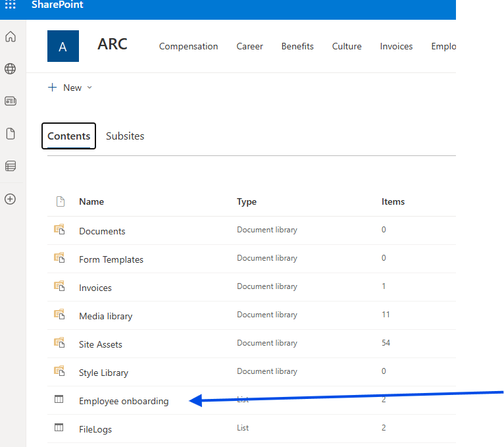Open My sites globe icon
504x447 pixels.
tap(11, 69)
